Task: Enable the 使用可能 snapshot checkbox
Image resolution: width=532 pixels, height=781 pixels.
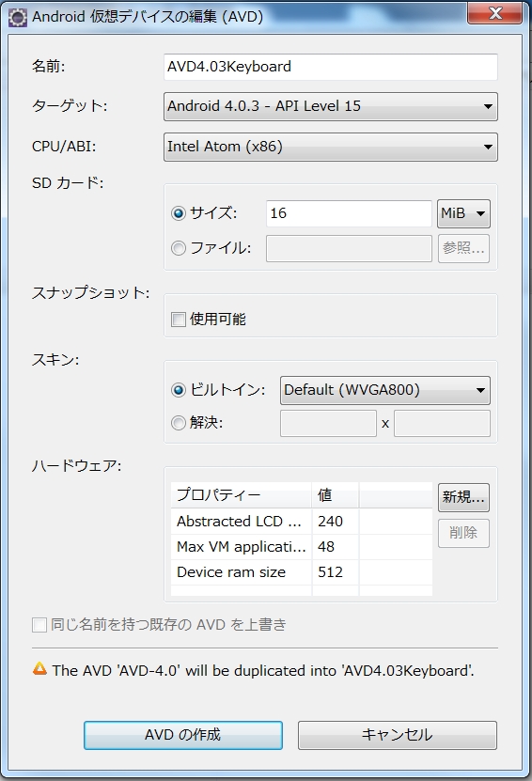Action: pos(179,319)
